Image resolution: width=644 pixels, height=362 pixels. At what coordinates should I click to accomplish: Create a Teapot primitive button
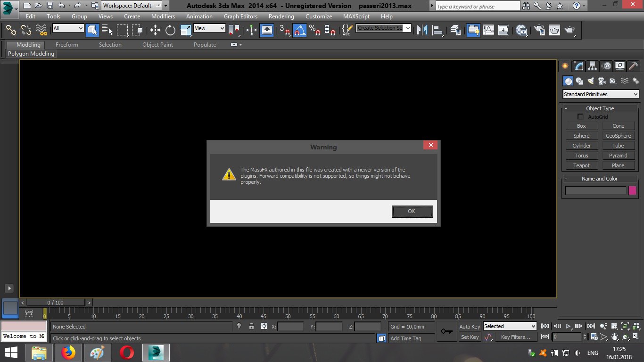click(581, 165)
